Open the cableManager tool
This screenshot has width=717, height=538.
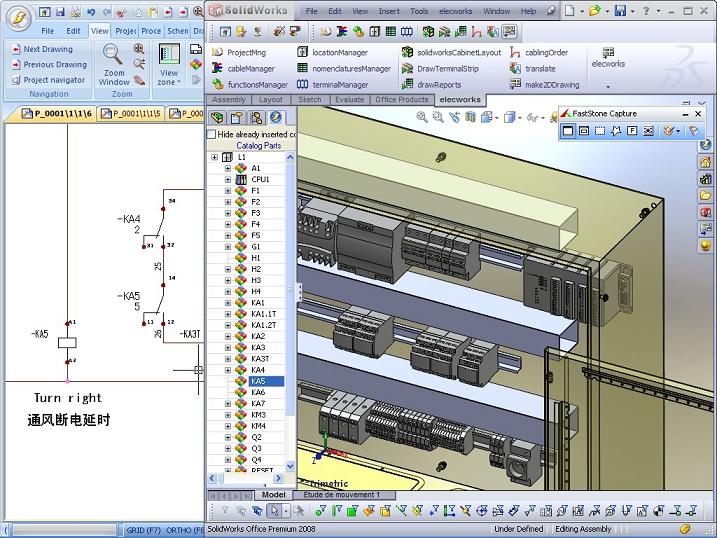[x=243, y=69]
